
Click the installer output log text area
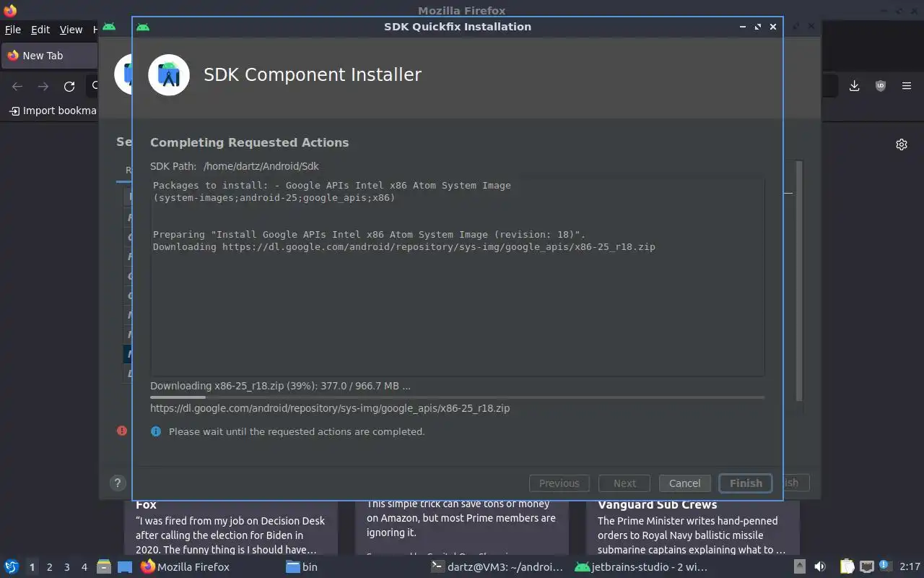(457, 277)
